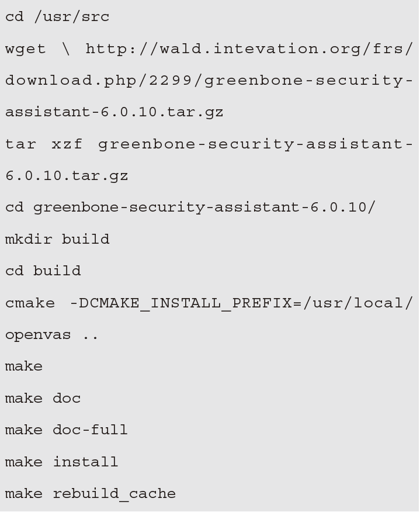Screen dimensions: 420x512
Task: Click the 'make install' command
Action: (x=62, y=462)
